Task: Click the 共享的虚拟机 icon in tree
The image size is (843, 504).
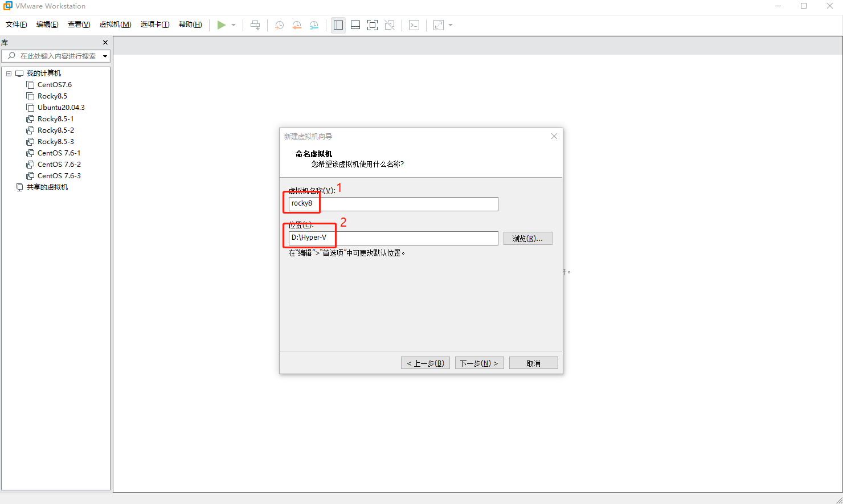Action: tap(20, 187)
